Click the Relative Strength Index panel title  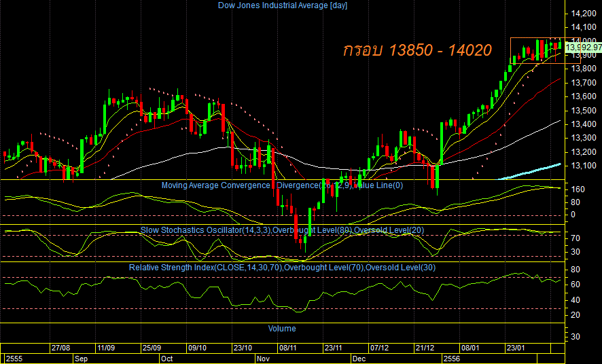tap(282, 268)
